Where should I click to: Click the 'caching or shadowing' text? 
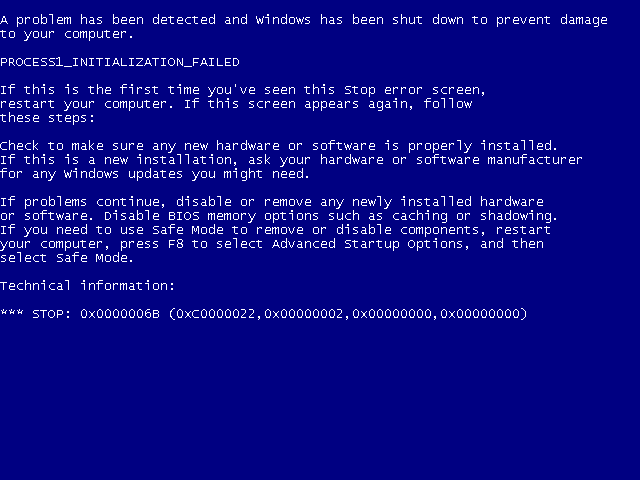click(x=473, y=216)
